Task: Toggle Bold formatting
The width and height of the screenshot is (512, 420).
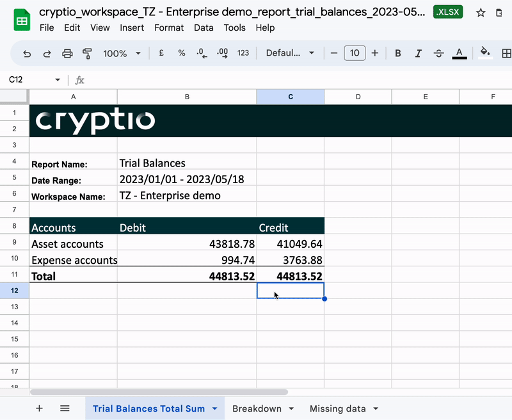Action: 397,53
